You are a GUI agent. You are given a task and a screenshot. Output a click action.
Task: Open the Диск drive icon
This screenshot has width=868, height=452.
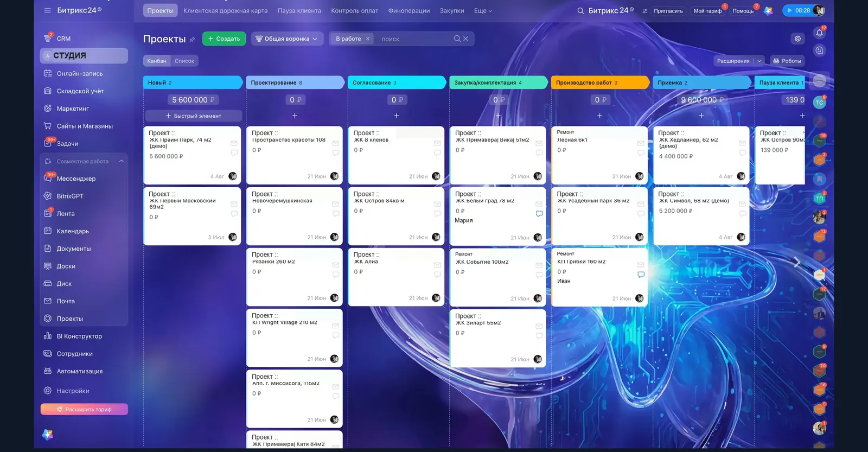pyautogui.click(x=48, y=283)
